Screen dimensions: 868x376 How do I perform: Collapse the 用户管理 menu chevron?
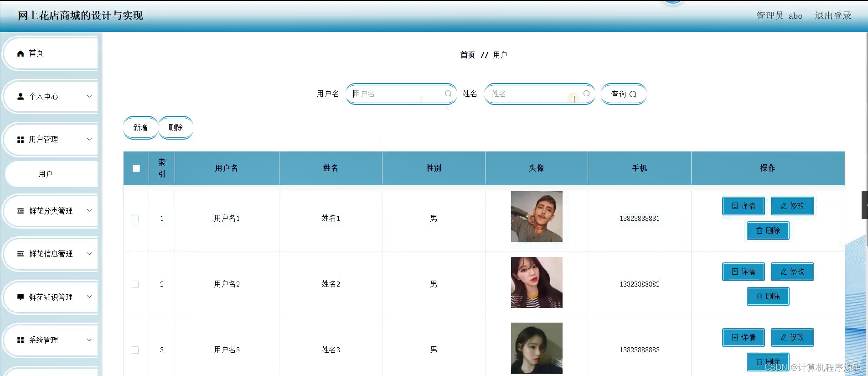click(89, 139)
